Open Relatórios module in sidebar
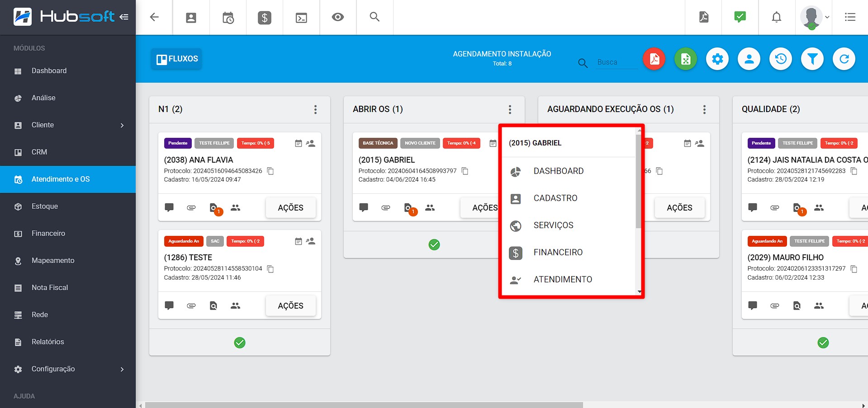Screen dimensions: 868x408 [68, 342]
